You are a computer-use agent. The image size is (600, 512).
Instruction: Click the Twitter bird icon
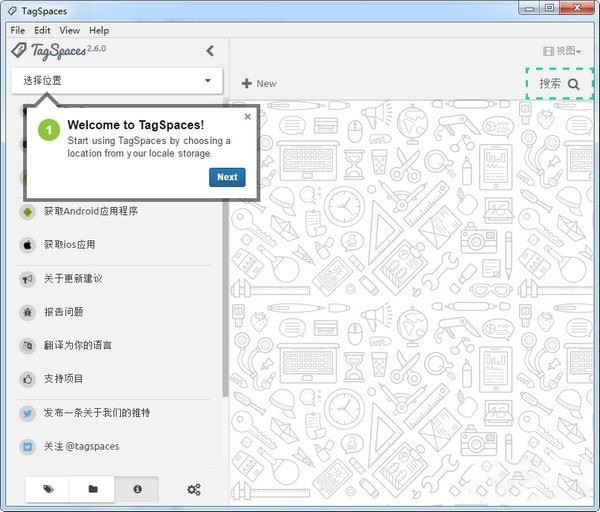point(28,413)
